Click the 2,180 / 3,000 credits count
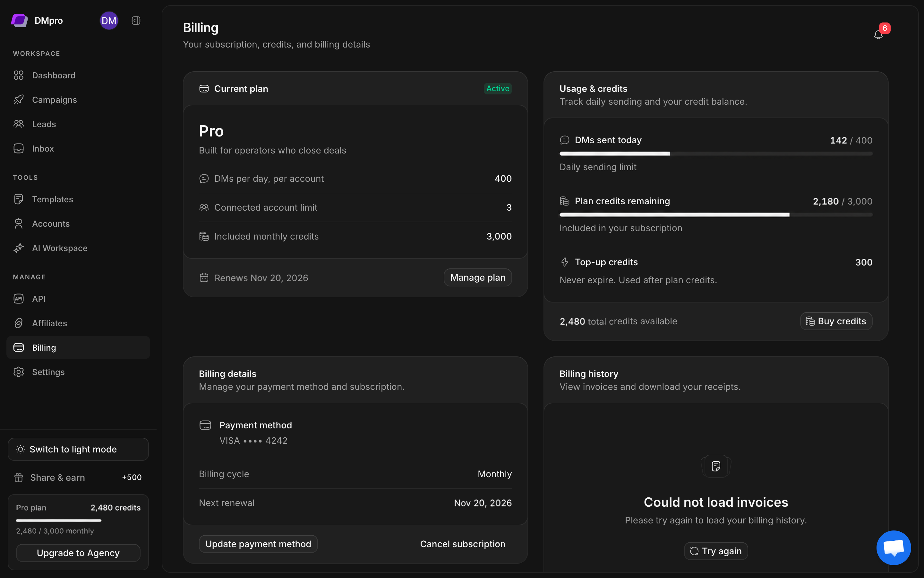The image size is (924, 578). (843, 201)
